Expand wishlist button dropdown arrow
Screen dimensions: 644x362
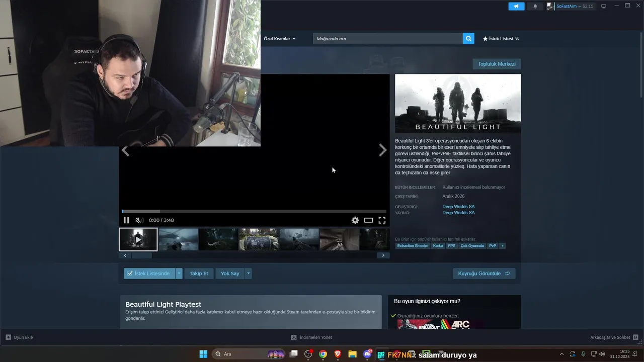(179, 274)
